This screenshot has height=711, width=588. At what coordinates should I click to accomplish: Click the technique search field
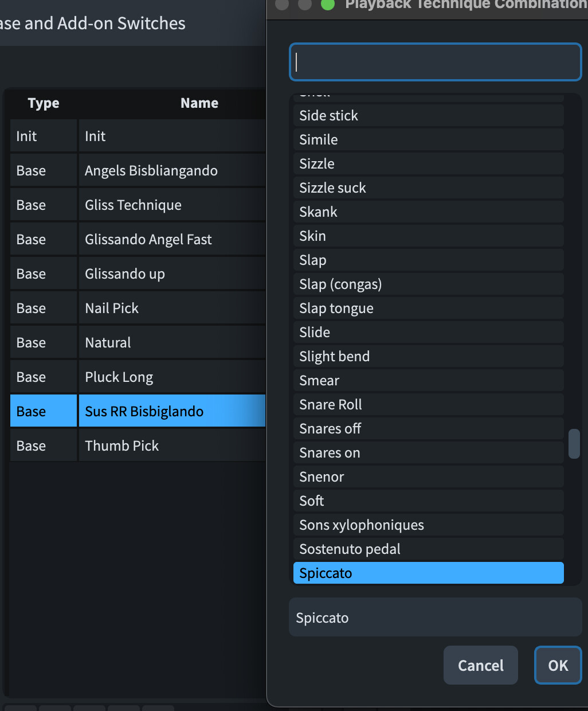click(x=435, y=62)
